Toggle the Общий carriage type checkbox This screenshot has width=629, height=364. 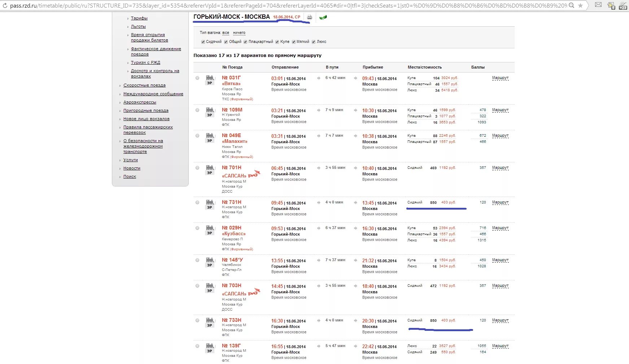click(x=226, y=42)
